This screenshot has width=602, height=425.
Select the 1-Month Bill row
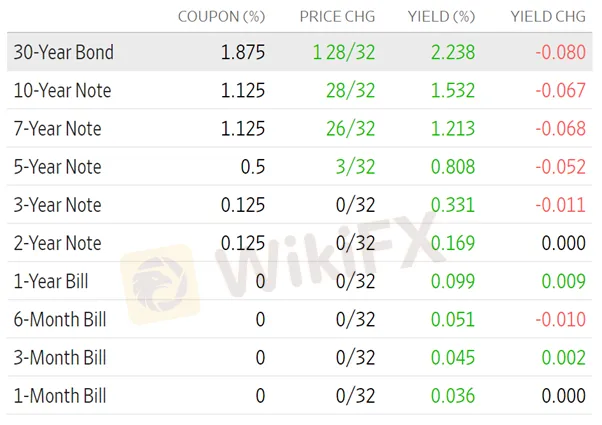click(299, 395)
